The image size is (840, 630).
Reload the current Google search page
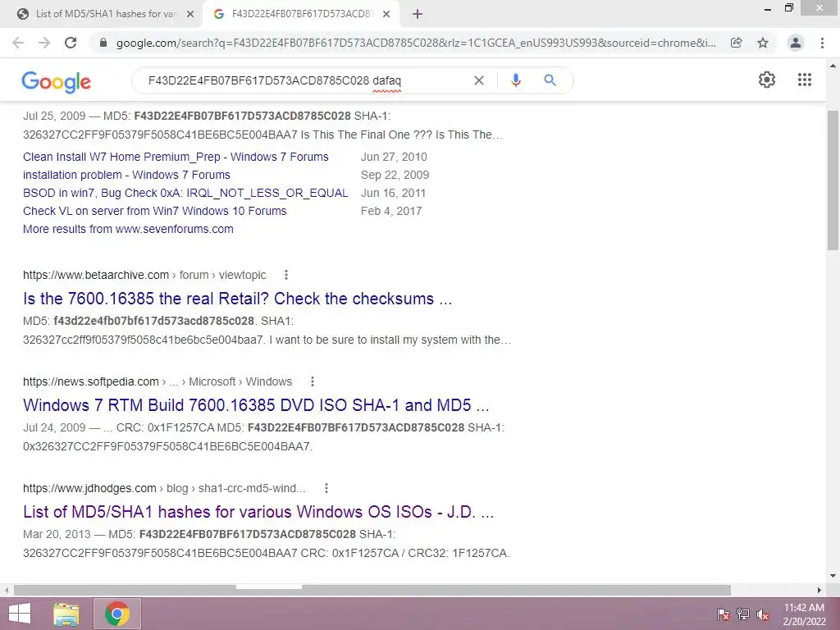click(71, 43)
